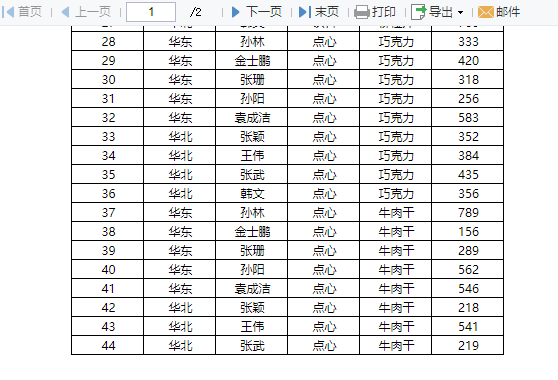The height and width of the screenshot is (380, 558).
Task: Click 牛肉干 product cell in row 37
Action: tap(395, 212)
